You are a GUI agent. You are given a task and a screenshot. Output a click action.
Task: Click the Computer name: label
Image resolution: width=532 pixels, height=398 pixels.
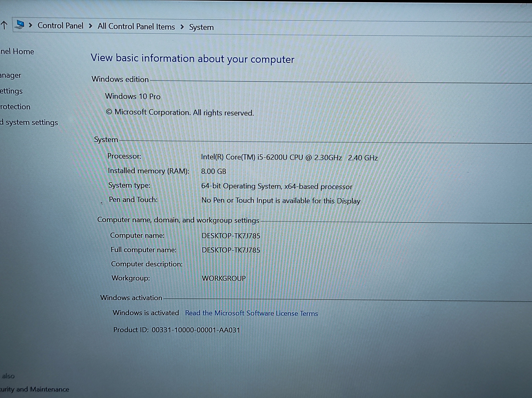click(137, 235)
